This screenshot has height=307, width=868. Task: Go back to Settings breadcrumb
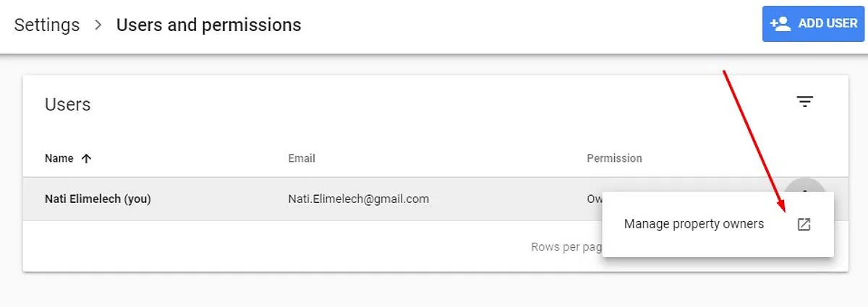(47, 25)
